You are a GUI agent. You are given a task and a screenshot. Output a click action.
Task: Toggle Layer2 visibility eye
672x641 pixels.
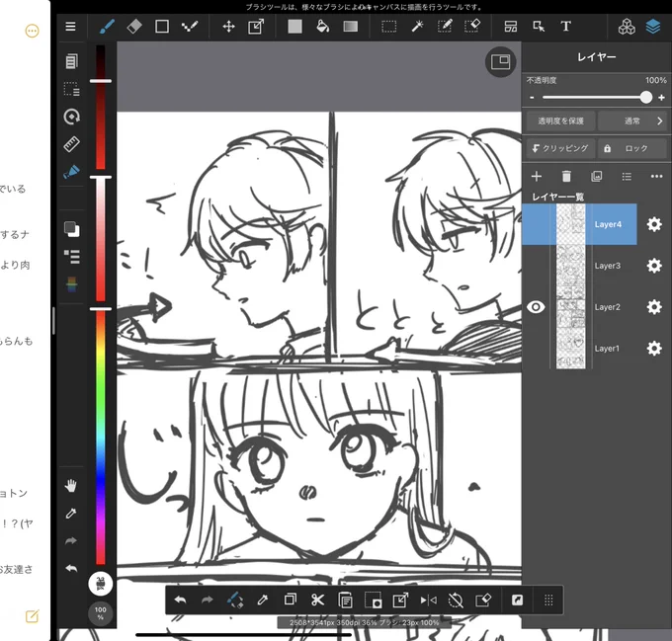click(x=536, y=307)
